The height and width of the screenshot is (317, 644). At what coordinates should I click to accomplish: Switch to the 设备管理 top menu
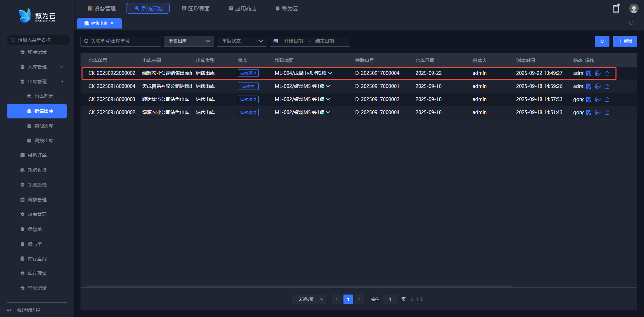tap(102, 8)
